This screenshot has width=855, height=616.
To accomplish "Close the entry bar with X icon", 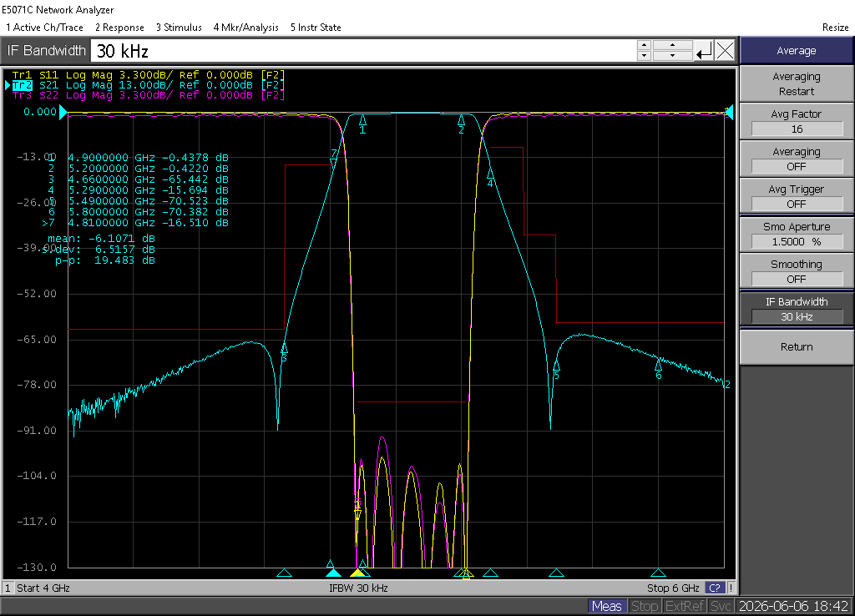I will [x=725, y=51].
